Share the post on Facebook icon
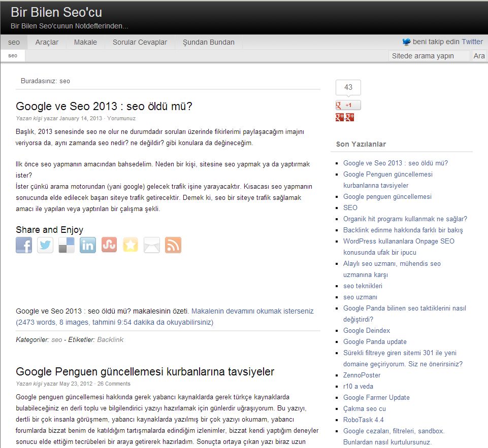 tap(24, 245)
